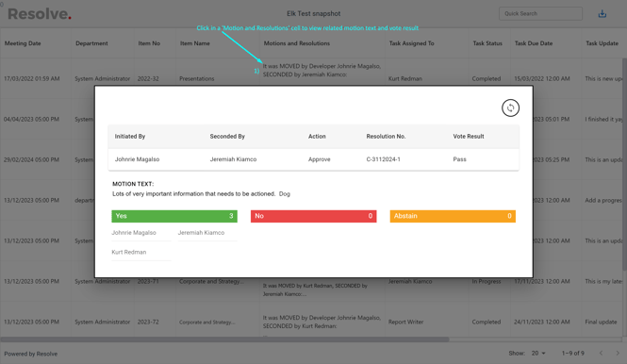Click Resolution No. header in dialog
Screen dimensions: 627x364
386,137
